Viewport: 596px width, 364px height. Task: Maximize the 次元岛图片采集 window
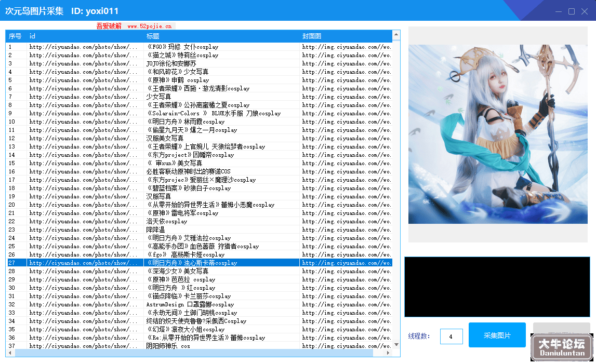(571, 11)
